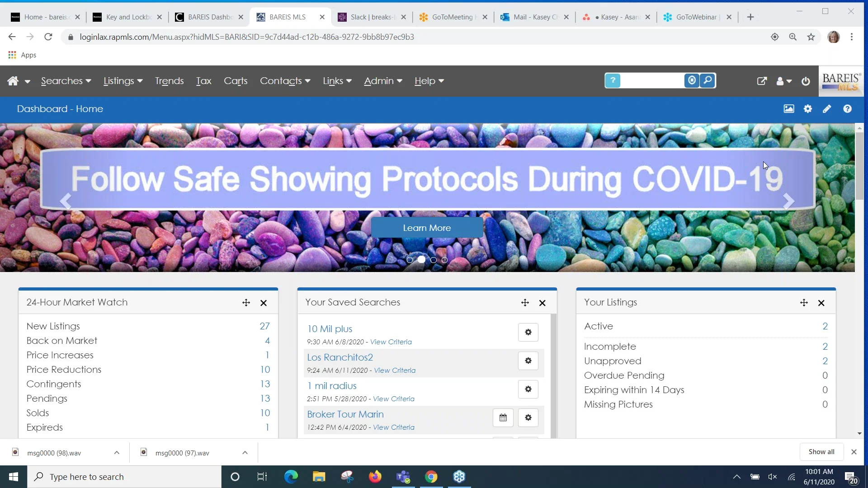
Task: Advance banner with the right arrow
Action: [788, 201]
